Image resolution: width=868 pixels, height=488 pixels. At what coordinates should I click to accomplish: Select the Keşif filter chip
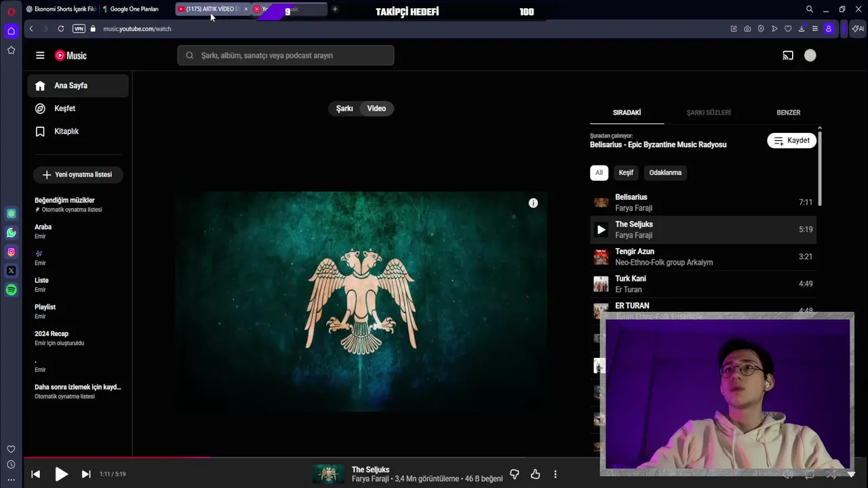[x=626, y=173]
